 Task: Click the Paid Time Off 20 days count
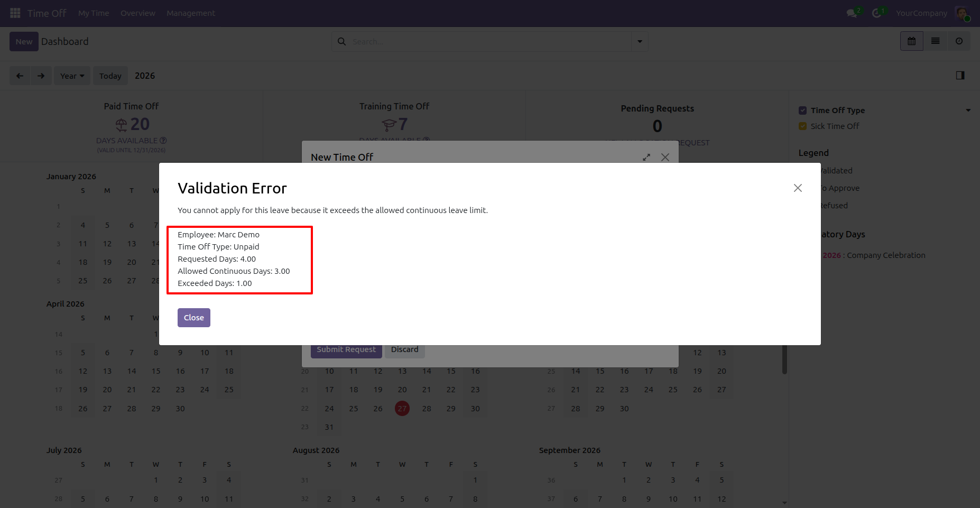coord(140,124)
